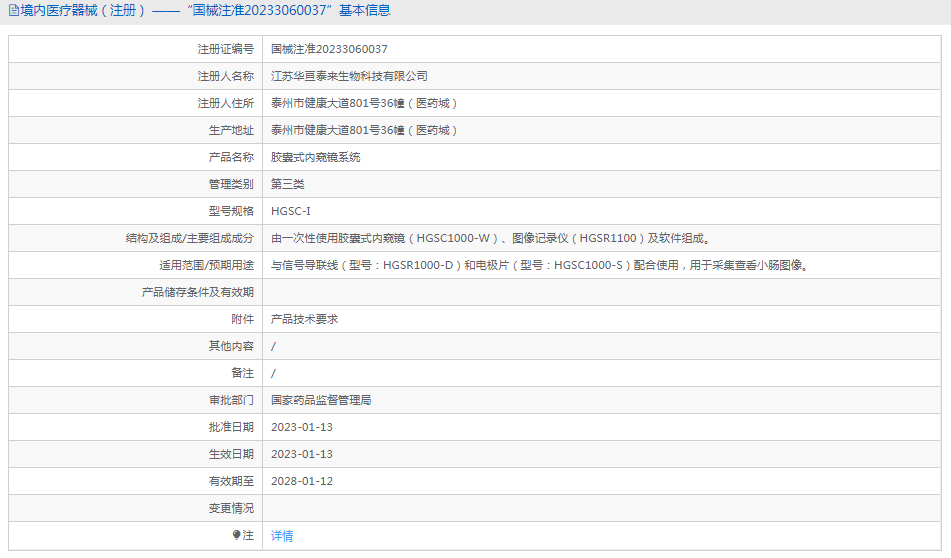Click registrant name 江苏华亘泰来生物科技有限公司
The width and height of the screenshot is (951, 558).
coord(349,76)
